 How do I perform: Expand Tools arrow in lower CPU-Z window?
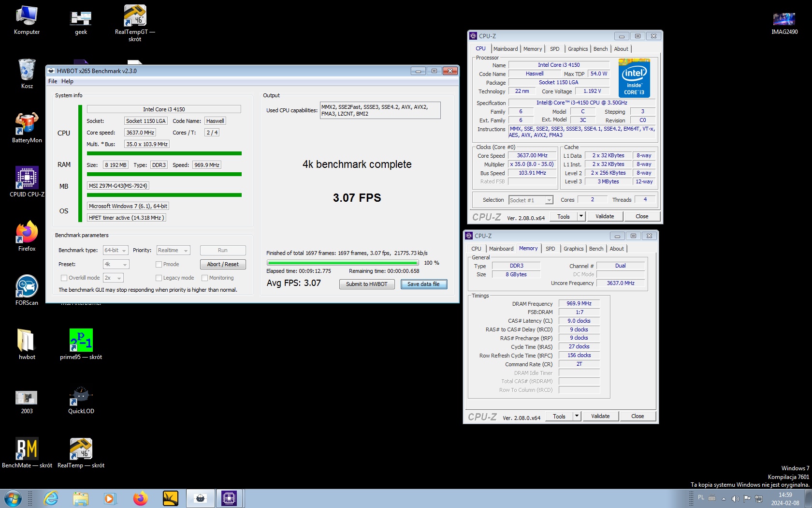[x=577, y=416]
